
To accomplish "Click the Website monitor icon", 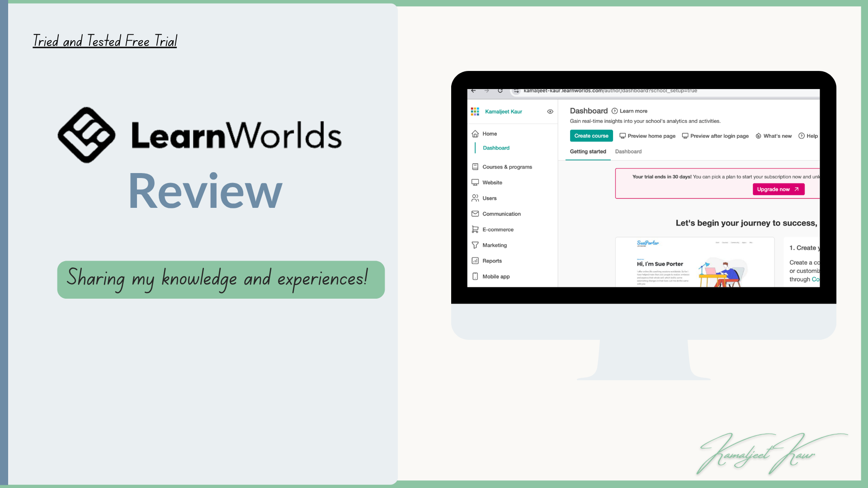I will tap(475, 183).
